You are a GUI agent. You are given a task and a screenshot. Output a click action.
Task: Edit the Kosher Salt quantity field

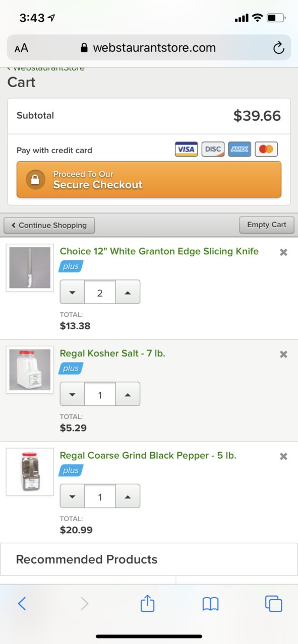click(x=100, y=394)
